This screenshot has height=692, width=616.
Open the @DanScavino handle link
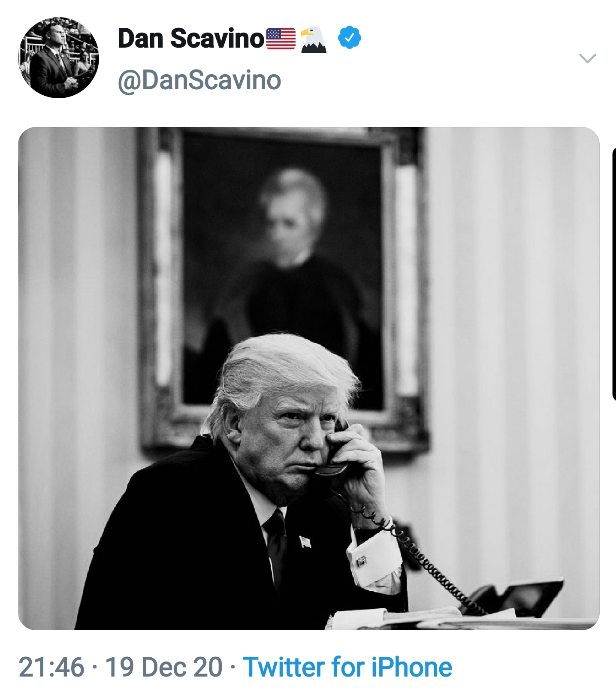(x=199, y=80)
